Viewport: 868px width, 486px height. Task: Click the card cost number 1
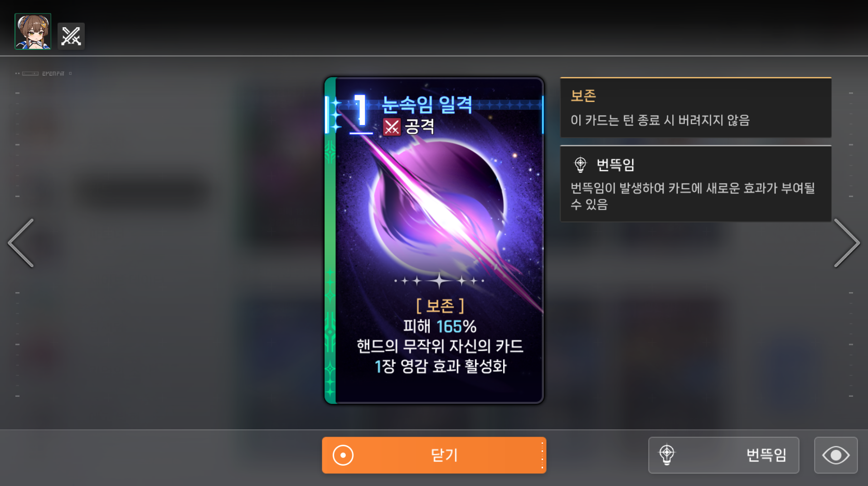click(x=361, y=110)
